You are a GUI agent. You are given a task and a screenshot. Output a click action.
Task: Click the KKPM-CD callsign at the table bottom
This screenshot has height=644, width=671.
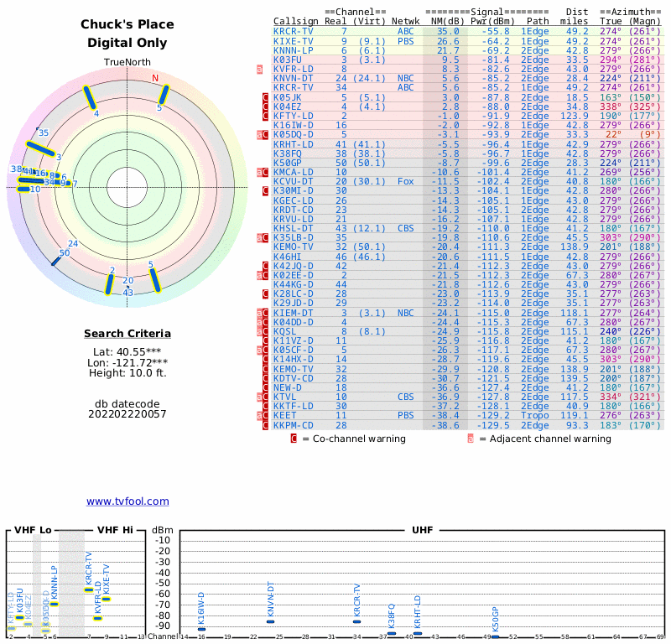(293, 425)
